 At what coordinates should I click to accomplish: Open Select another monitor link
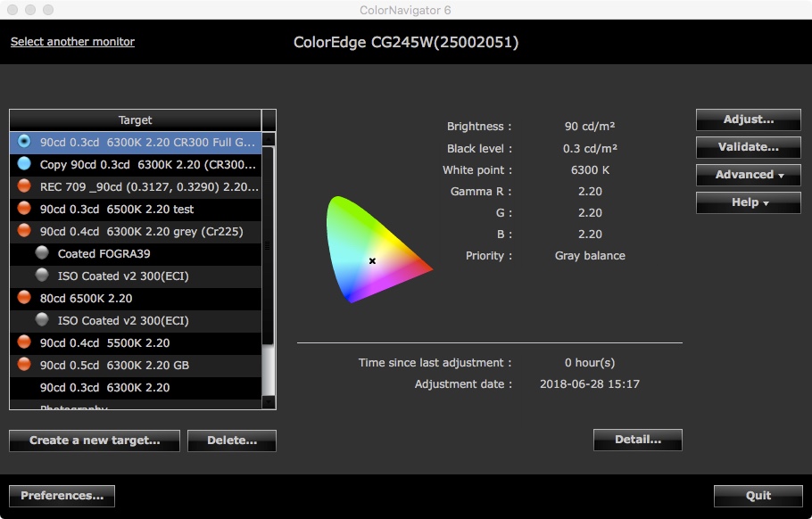(71, 42)
